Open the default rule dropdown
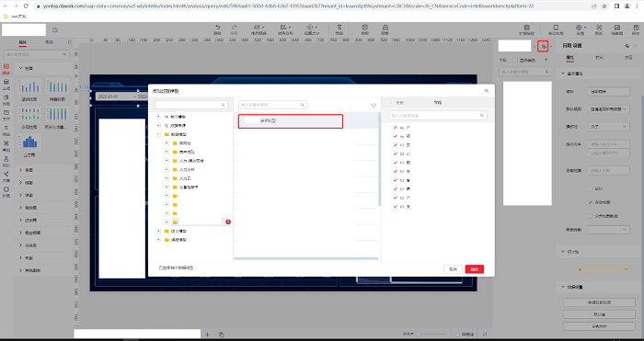Image resolution: width=644 pixels, height=341 pixels. coord(609,109)
